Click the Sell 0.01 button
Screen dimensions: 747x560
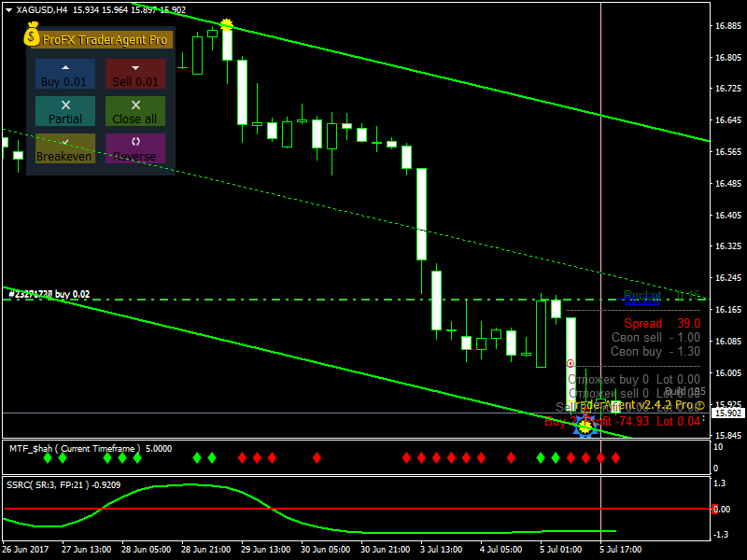135,74
